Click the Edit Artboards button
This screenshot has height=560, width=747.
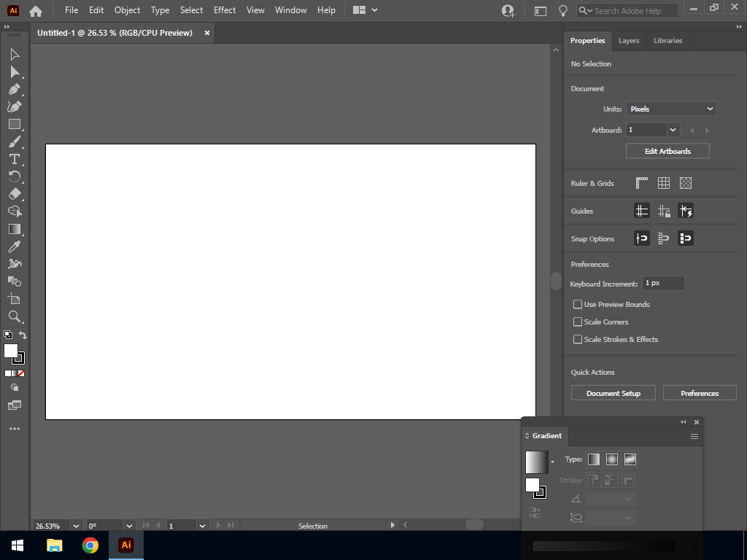pyautogui.click(x=667, y=151)
